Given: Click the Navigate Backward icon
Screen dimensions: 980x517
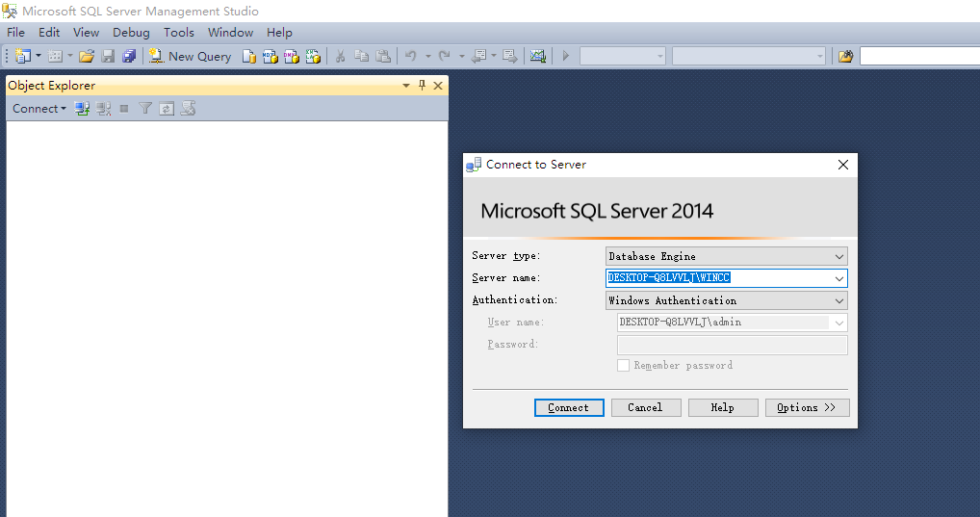Looking at the screenshot, I should point(478,56).
